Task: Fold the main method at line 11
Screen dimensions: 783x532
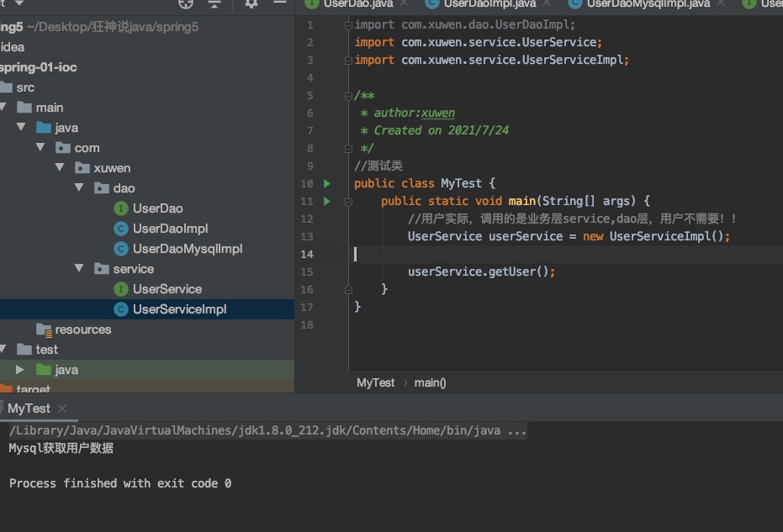Action: [348, 202]
